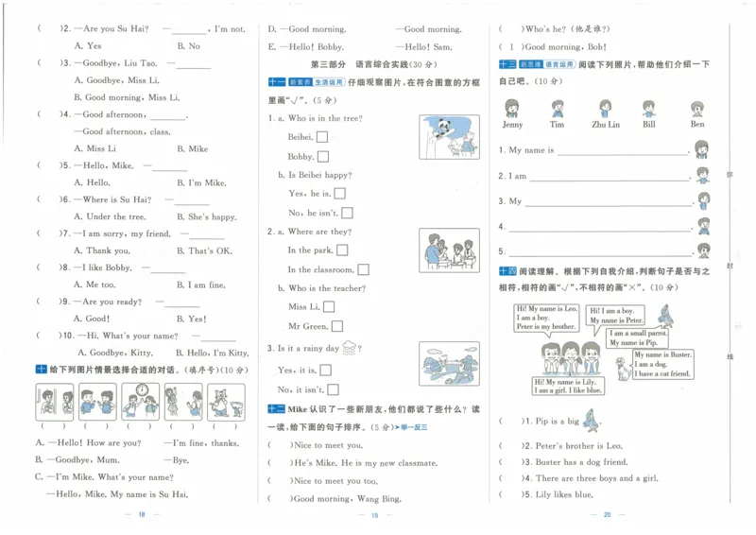Image resolution: width=756 pixels, height=535 pixels.
Task: Click the blank line after "3. My"
Action: coord(608,201)
